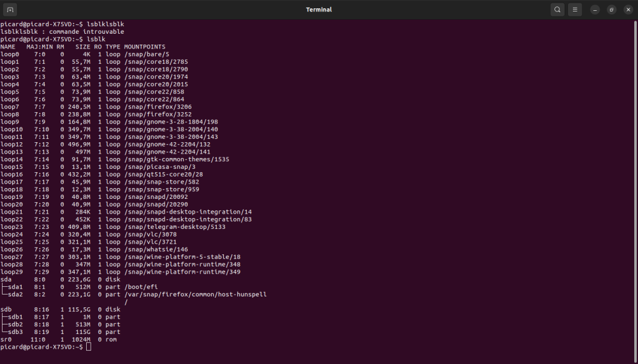The width and height of the screenshot is (638, 364).
Task: Click the MOUNTPOINTS column header
Action: [x=144, y=47]
